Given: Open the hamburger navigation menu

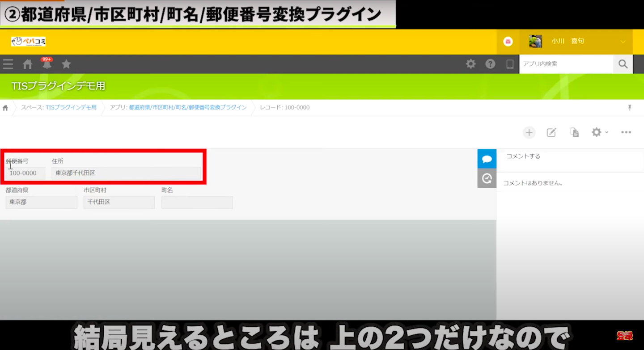Looking at the screenshot, I should coord(8,64).
